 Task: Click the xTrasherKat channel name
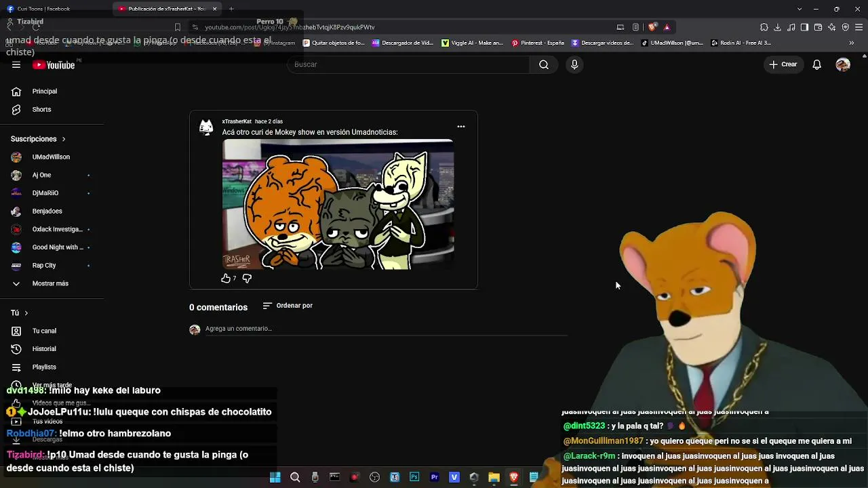pyautogui.click(x=237, y=121)
